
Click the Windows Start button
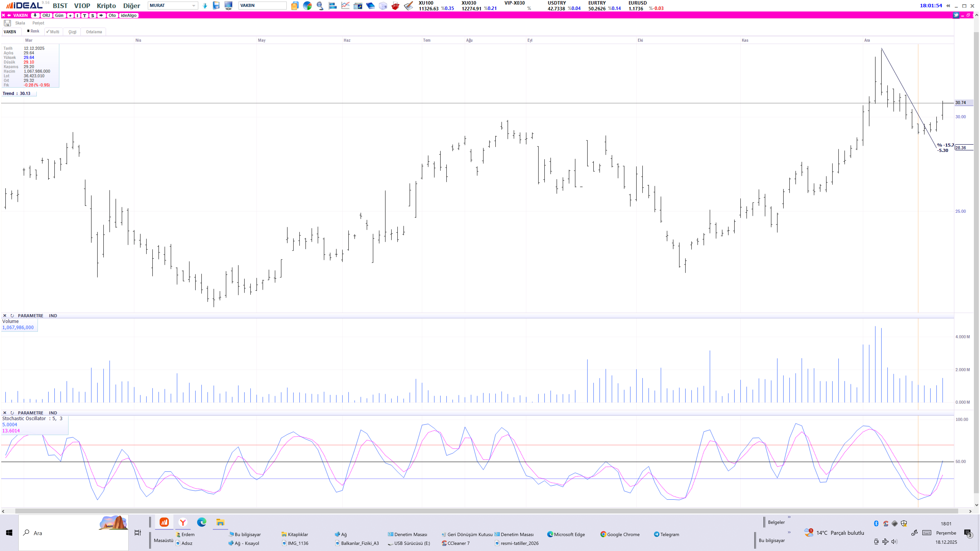[x=9, y=533]
